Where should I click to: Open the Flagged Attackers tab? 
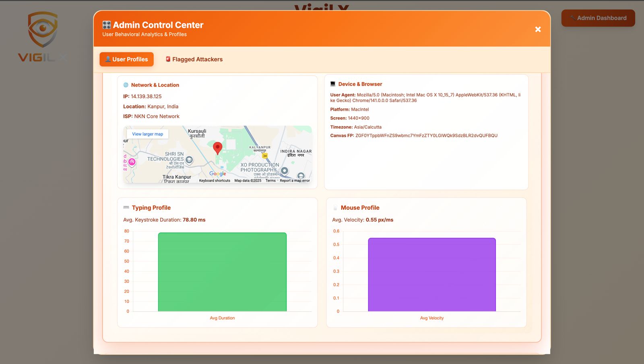click(x=194, y=59)
